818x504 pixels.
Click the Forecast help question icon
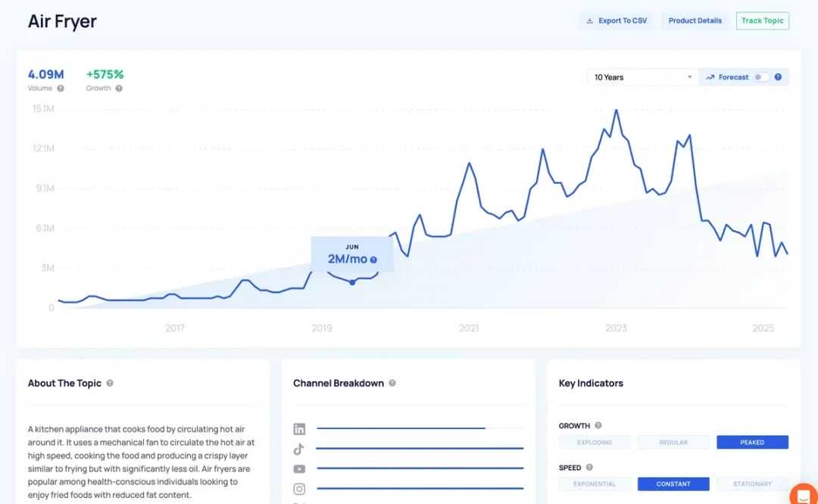pyautogui.click(x=778, y=77)
